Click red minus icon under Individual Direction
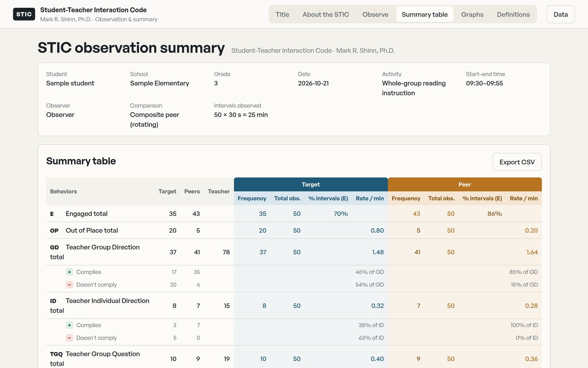 pyautogui.click(x=69, y=337)
